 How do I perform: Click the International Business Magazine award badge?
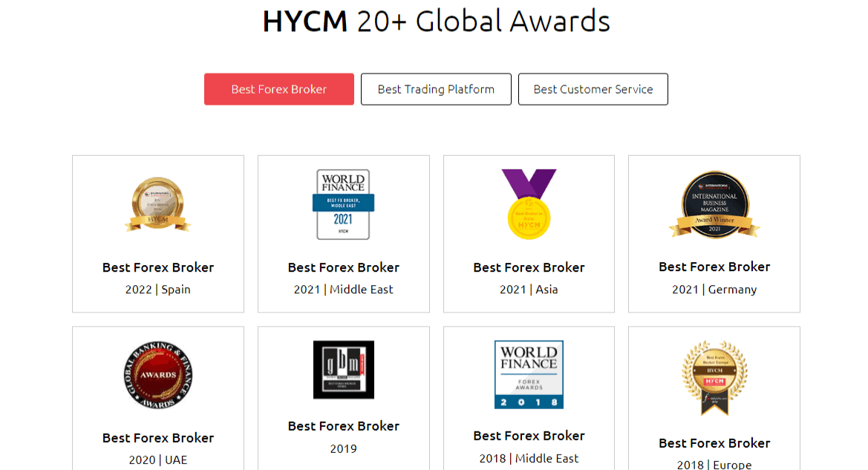pos(714,204)
